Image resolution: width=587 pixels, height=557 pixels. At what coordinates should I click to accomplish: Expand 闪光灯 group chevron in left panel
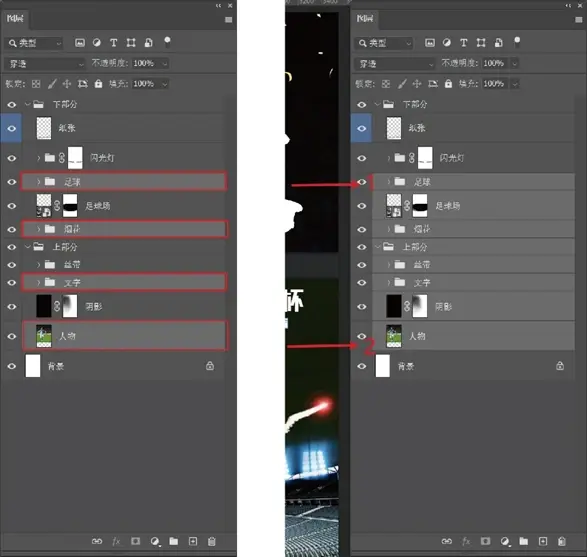point(39,158)
